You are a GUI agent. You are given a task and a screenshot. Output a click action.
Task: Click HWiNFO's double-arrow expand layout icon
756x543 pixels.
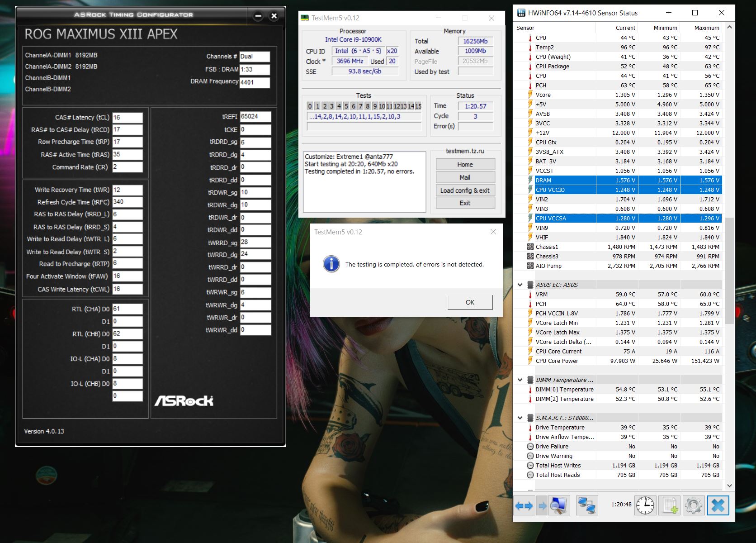click(x=524, y=505)
